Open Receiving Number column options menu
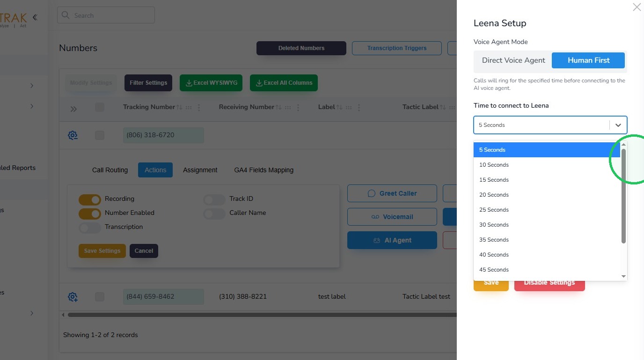The width and height of the screenshot is (644, 360). 298,107
